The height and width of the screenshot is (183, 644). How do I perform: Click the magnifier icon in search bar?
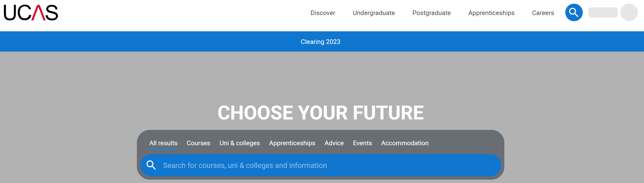click(x=151, y=165)
